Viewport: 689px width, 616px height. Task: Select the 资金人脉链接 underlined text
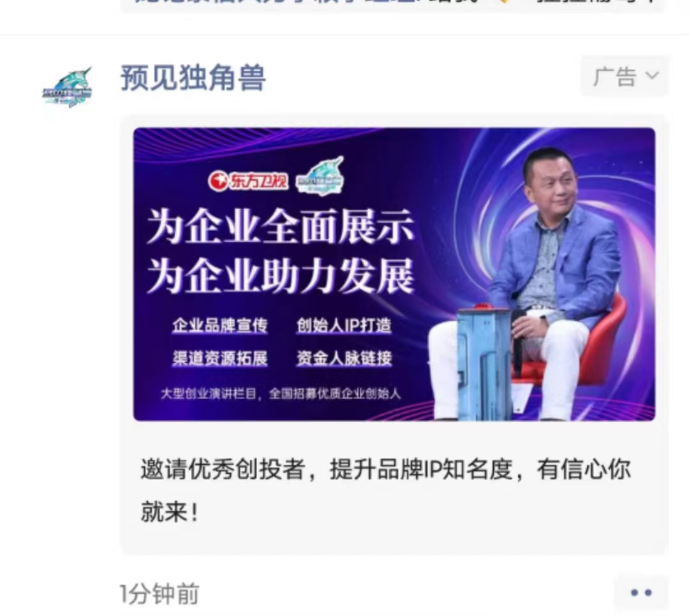(x=344, y=358)
